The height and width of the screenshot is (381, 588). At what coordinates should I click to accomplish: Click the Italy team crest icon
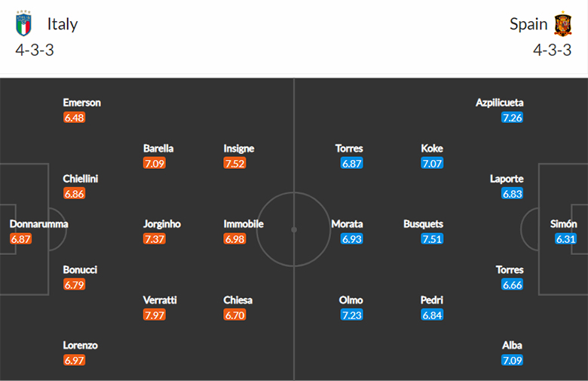(x=23, y=23)
